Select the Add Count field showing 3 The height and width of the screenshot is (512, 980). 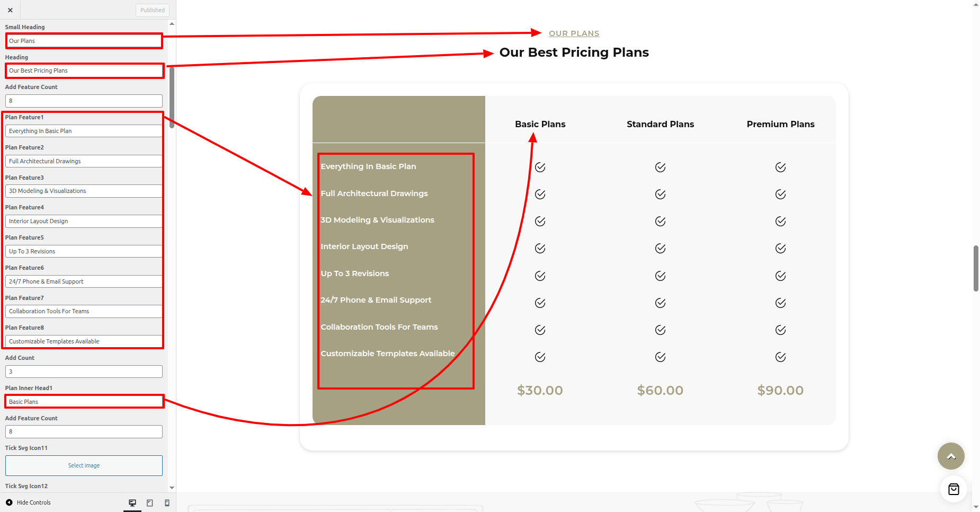pos(84,372)
